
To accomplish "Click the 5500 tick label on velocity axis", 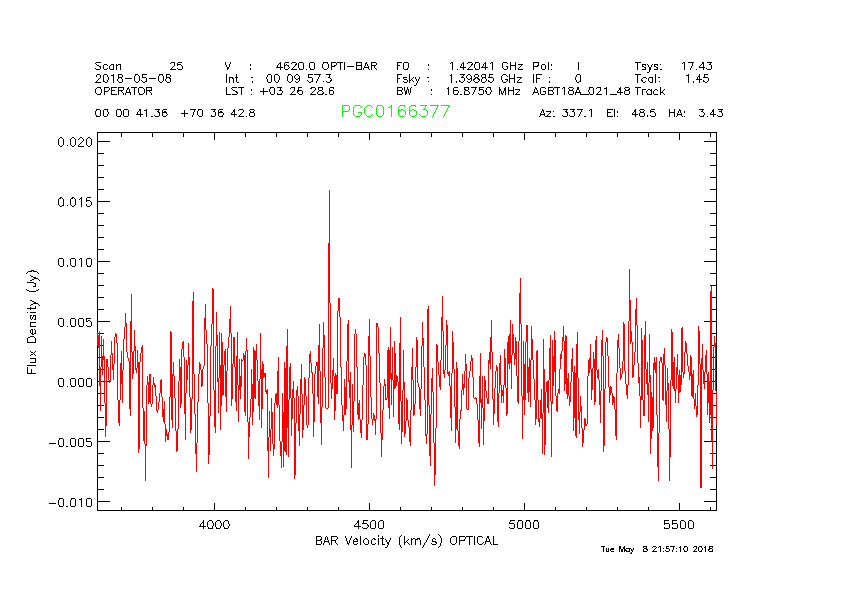I will tap(679, 524).
